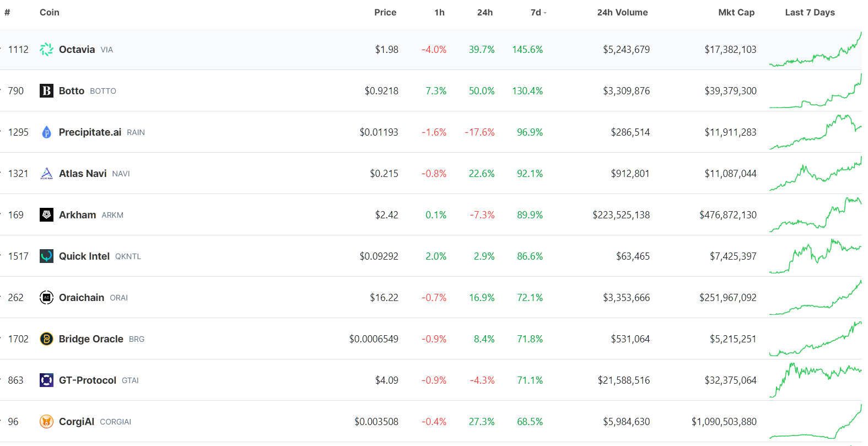Open Oraichain's 7-day sparkline chart
The height and width of the screenshot is (446, 868).
coord(815,298)
